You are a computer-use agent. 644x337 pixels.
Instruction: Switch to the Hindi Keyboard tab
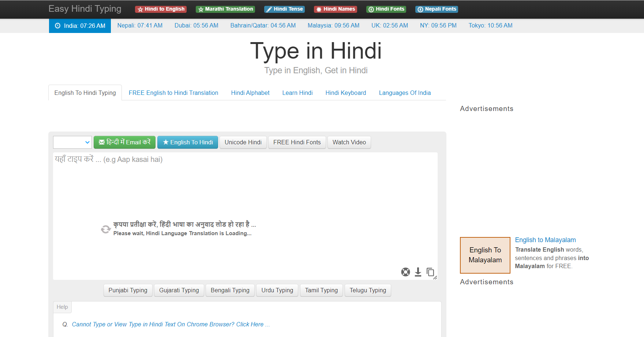[345, 93]
